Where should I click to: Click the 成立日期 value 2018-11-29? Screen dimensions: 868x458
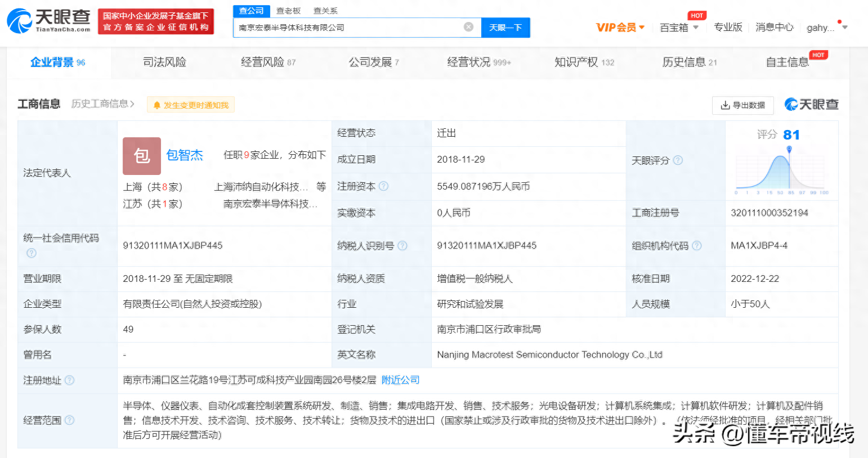pyautogui.click(x=461, y=160)
